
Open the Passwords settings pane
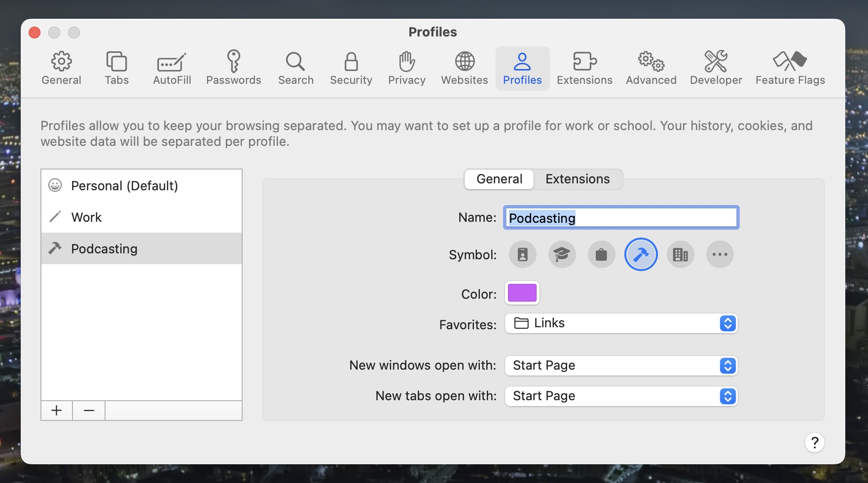click(x=233, y=68)
